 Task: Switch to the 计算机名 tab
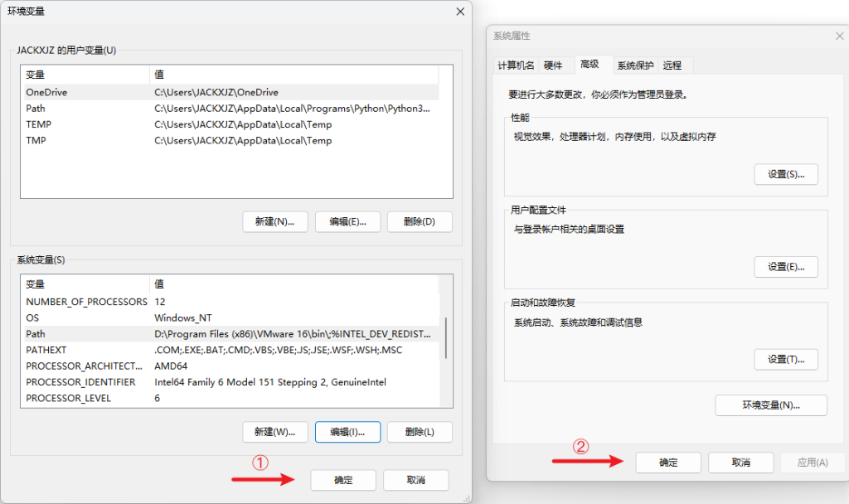[x=517, y=65]
